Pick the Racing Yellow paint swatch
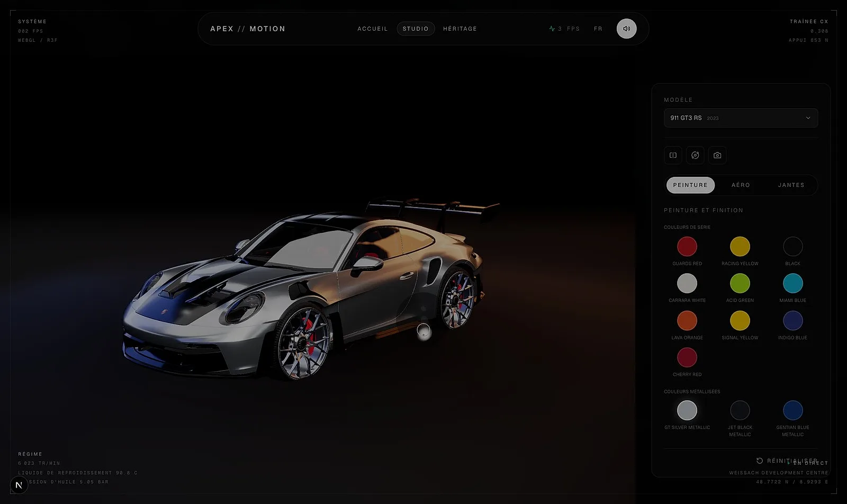The width and height of the screenshot is (847, 504). (x=740, y=247)
